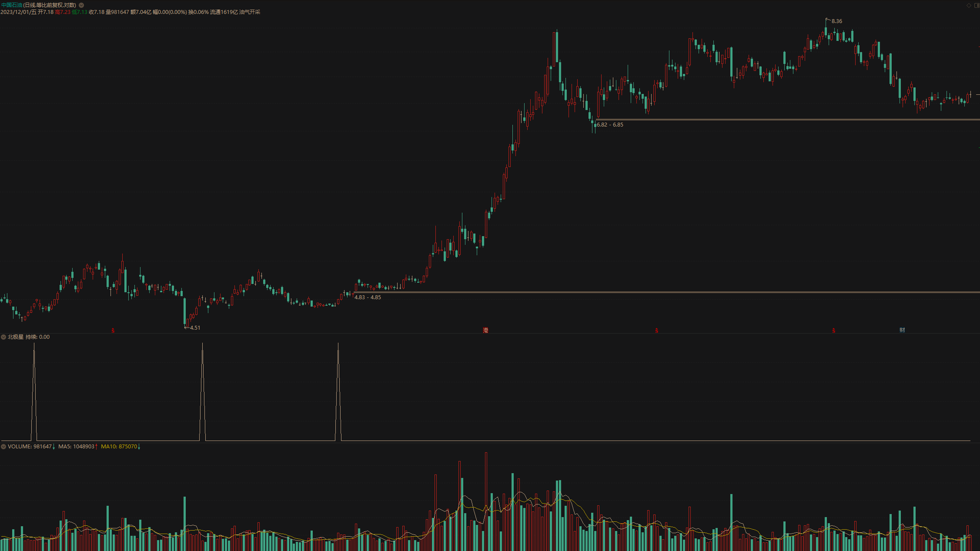Toggle the right side panel icon
Viewport: 980px width, 551px height.
point(977,5)
